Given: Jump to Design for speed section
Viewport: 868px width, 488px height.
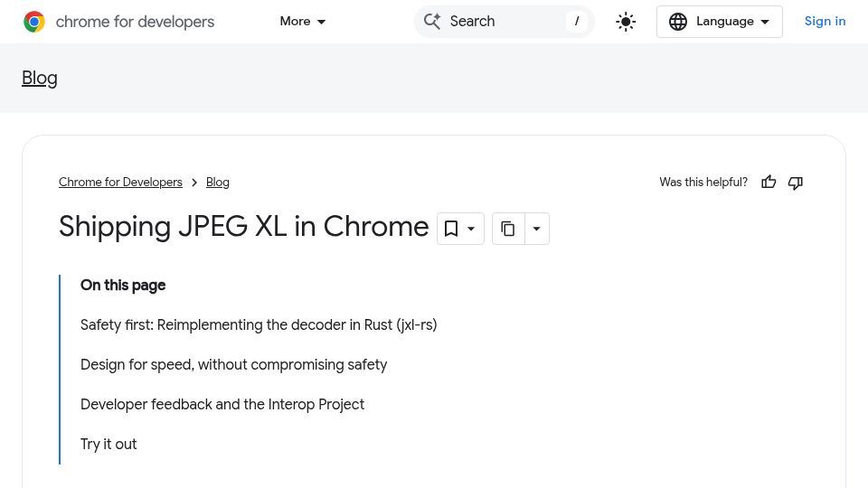Looking at the screenshot, I should click(233, 364).
